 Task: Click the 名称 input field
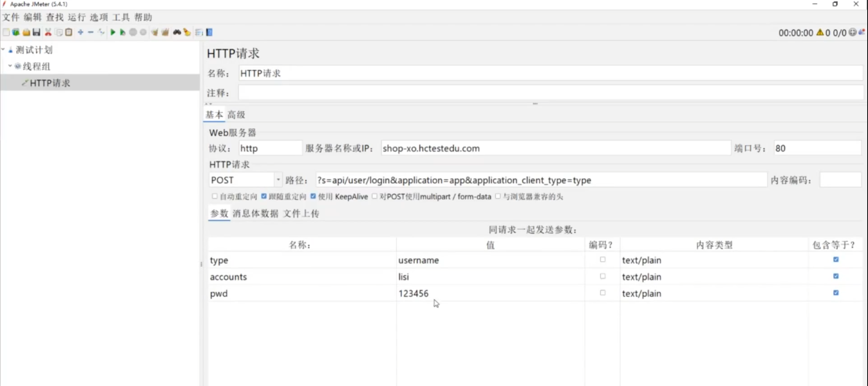(x=550, y=73)
